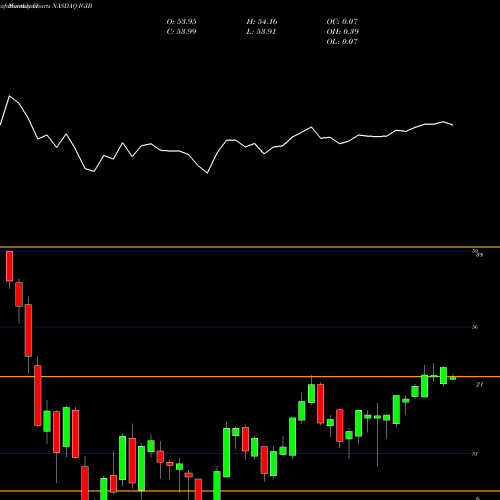Screen dimensions: 500x500
Task: Select the close value C: 53.99
Action: click(181, 32)
